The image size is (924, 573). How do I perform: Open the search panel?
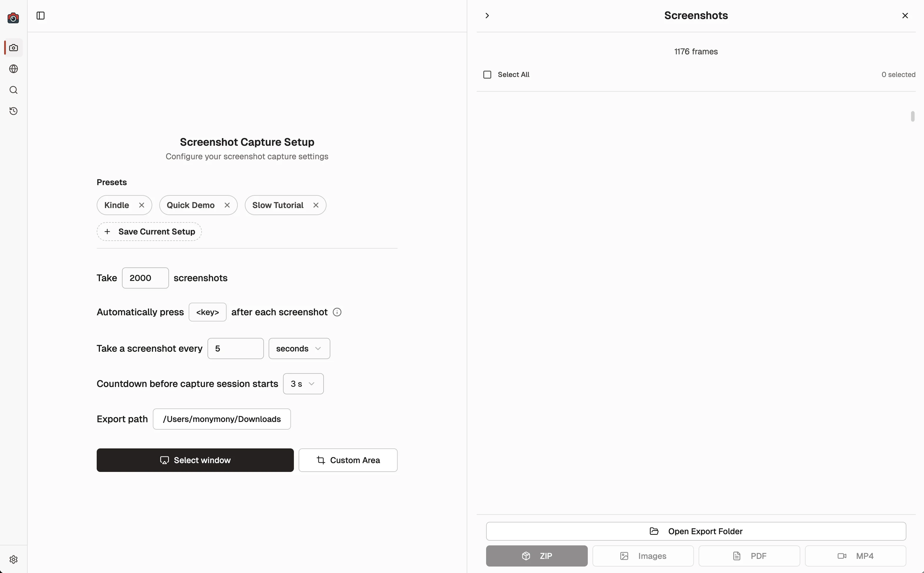click(13, 90)
